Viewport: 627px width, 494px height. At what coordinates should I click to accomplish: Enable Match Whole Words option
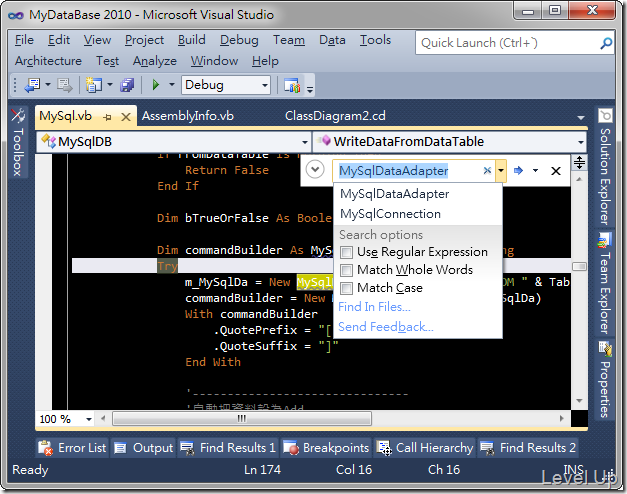pyautogui.click(x=346, y=270)
